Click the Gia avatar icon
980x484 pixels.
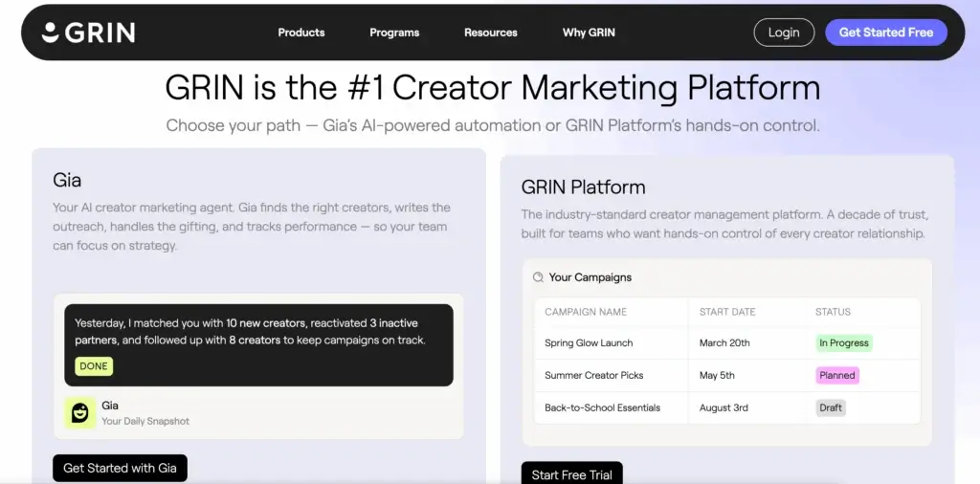(79, 412)
